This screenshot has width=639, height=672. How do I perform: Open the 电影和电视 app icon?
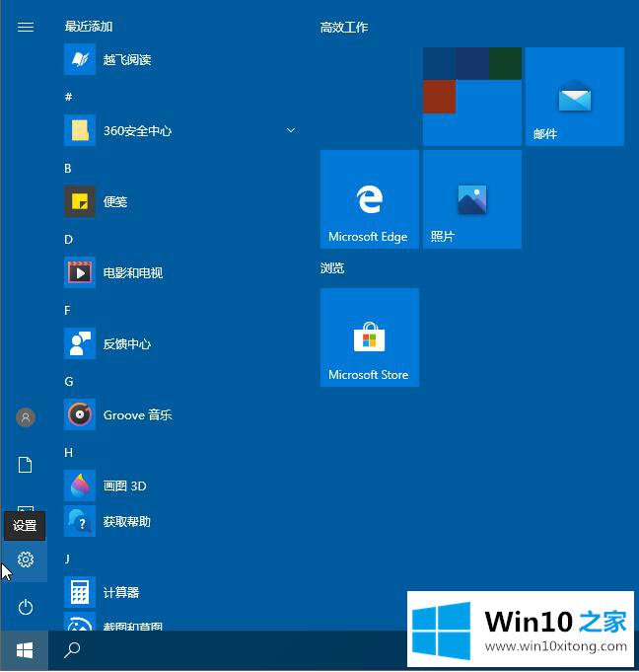[x=80, y=272]
